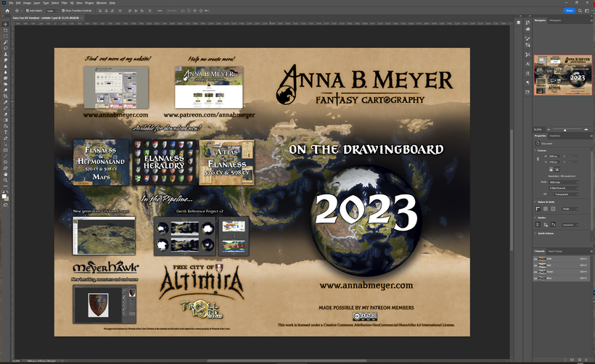Open the Glyphs panel icon in dock
The width and height of the screenshot is (595, 364).
click(528, 73)
